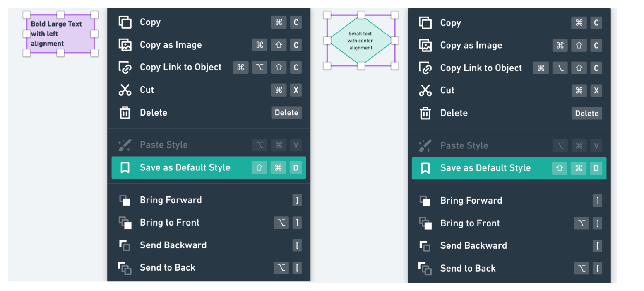This screenshot has width=644, height=291.
Task: Choose Cut in the purple rectangle's context menu
Action: click(209, 90)
